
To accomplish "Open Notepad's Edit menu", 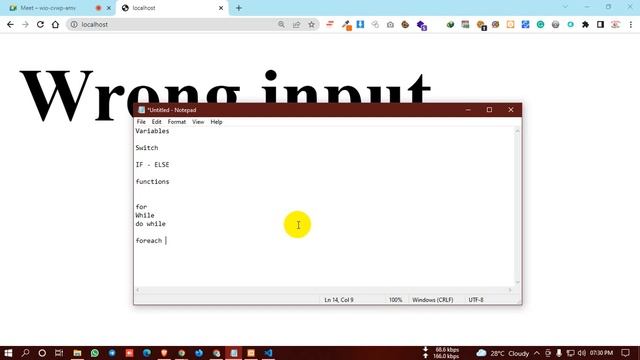I will [x=156, y=122].
